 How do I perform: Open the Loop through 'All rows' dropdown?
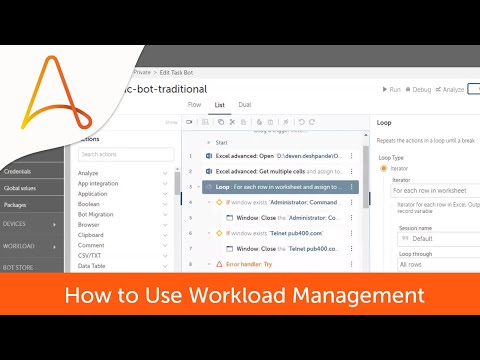[438, 265]
